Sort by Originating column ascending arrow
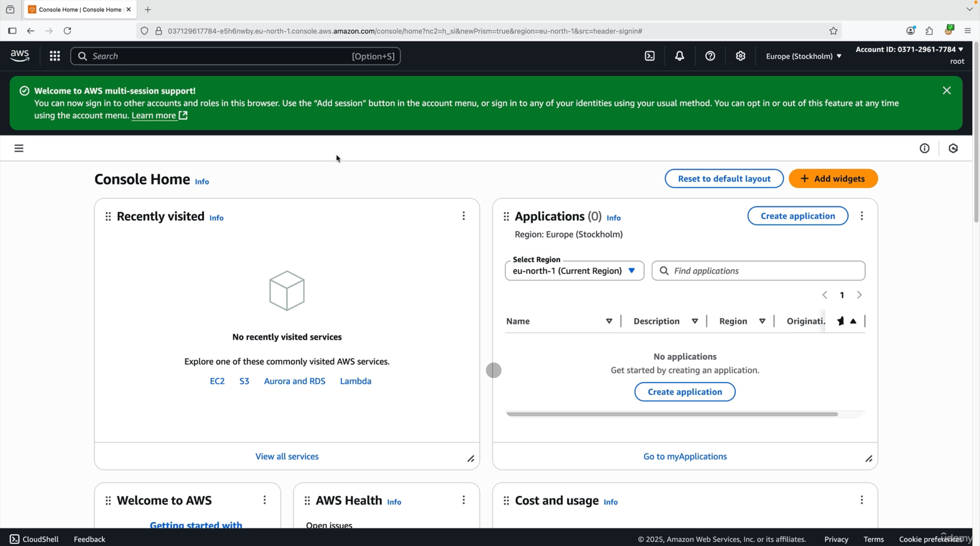 853,321
